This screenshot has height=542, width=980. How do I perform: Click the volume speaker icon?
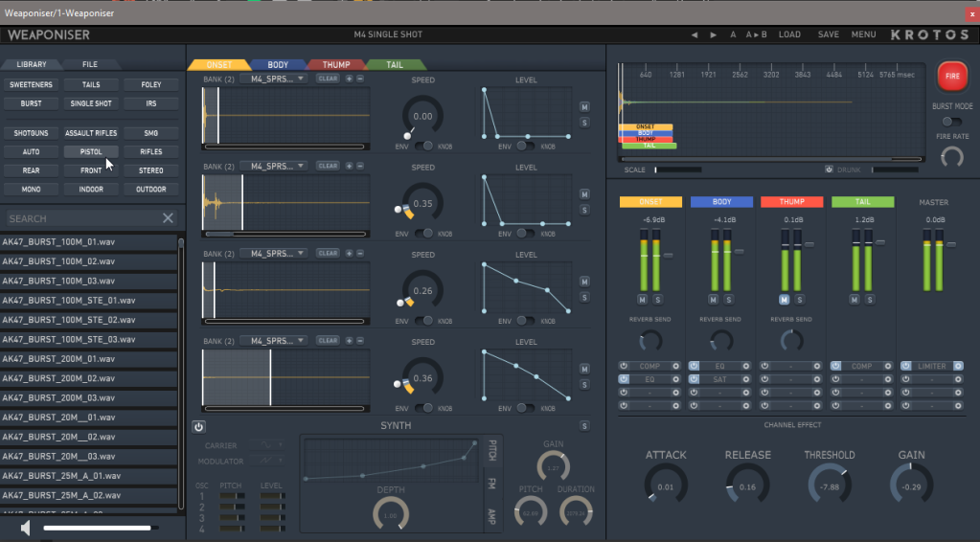(x=26, y=528)
